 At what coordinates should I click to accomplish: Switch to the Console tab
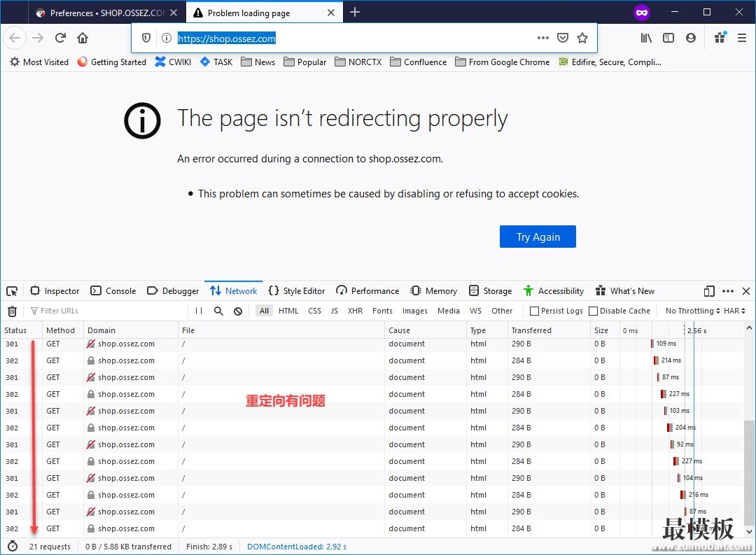coord(113,291)
